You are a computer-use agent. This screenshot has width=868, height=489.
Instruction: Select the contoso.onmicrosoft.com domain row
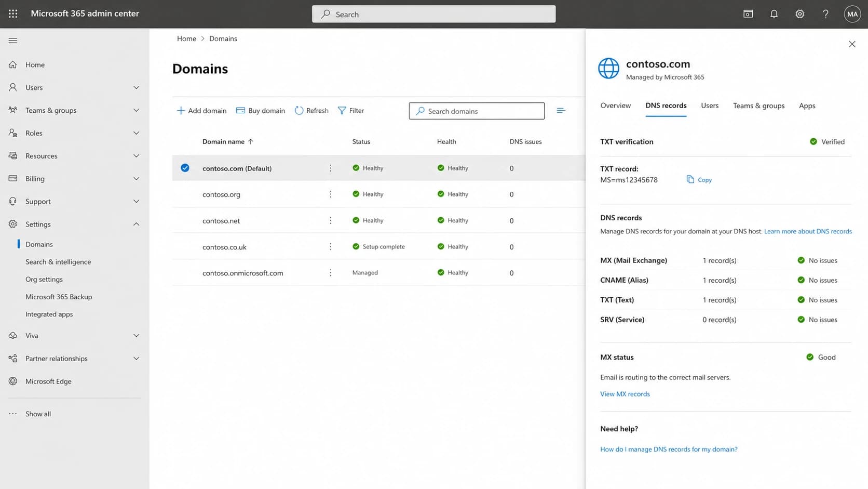click(378, 272)
